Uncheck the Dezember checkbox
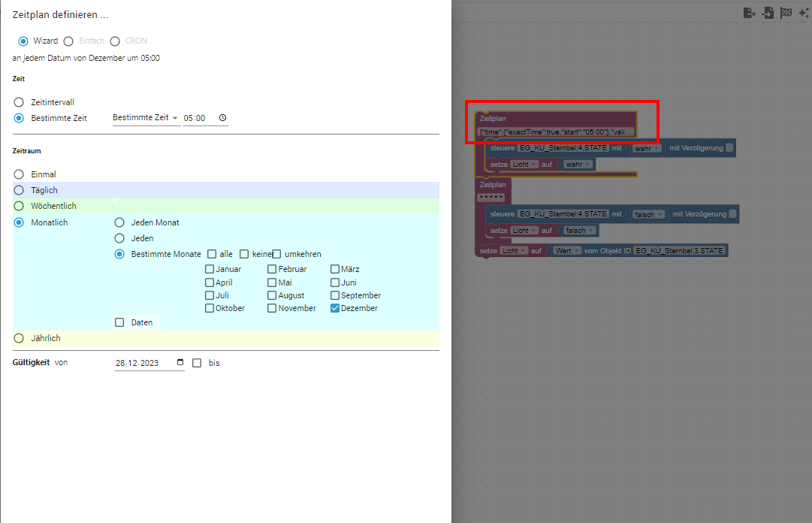This screenshot has height=523, width=812. tap(335, 308)
